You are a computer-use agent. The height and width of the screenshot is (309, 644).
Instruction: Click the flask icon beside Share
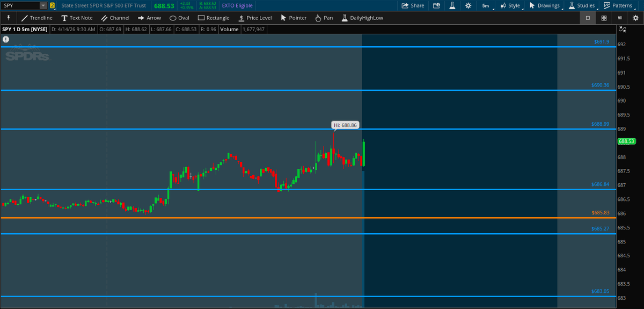point(452,5)
